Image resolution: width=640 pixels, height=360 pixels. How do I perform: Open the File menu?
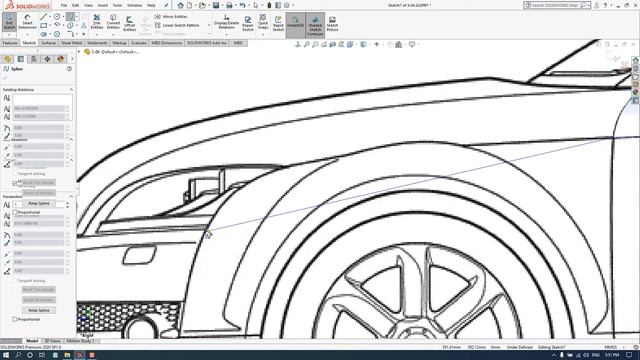[64, 5]
